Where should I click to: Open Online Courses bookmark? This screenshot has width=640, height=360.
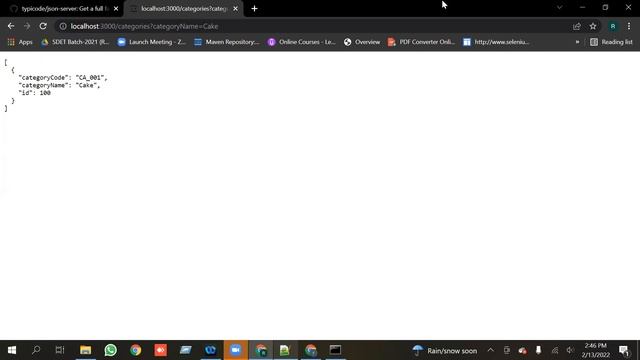pos(302,42)
